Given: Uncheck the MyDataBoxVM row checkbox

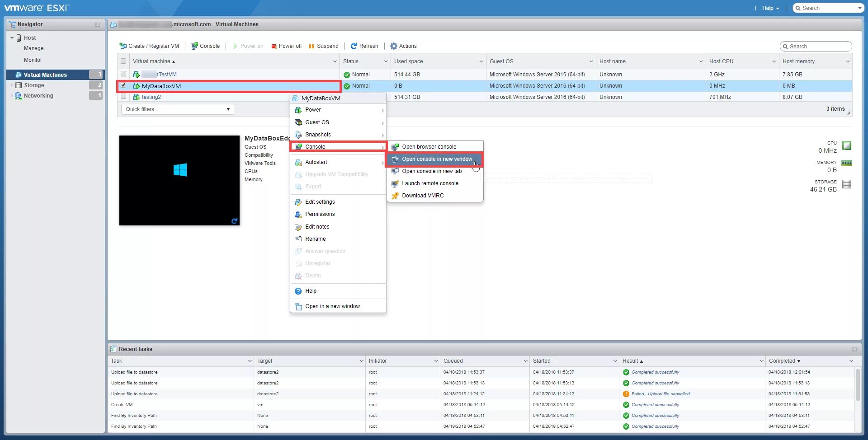Looking at the screenshot, I should (x=123, y=85).
